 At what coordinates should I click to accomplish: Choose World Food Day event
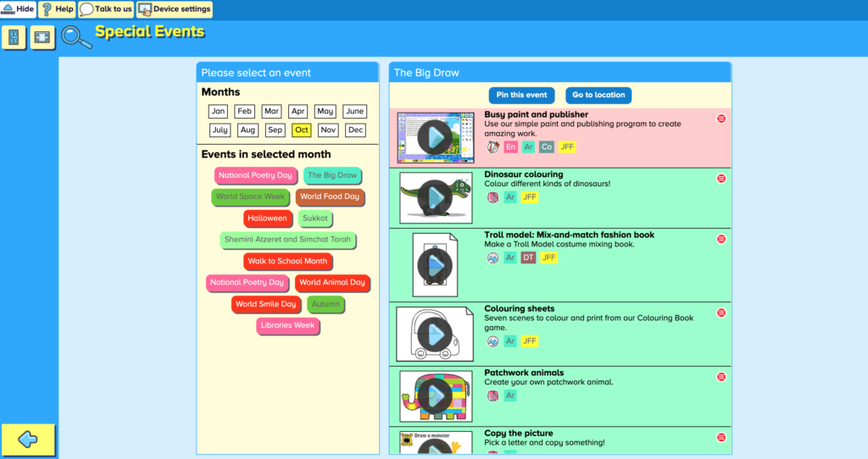click(x=330, y=196)
